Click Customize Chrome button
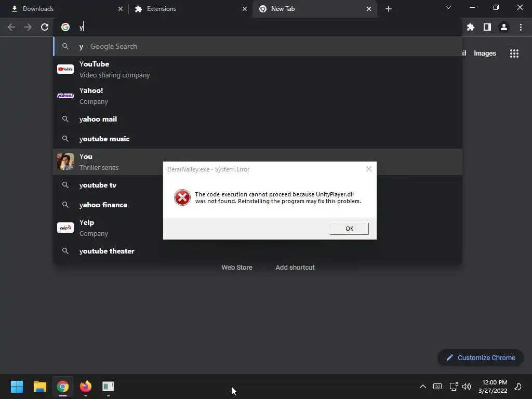 481,357
